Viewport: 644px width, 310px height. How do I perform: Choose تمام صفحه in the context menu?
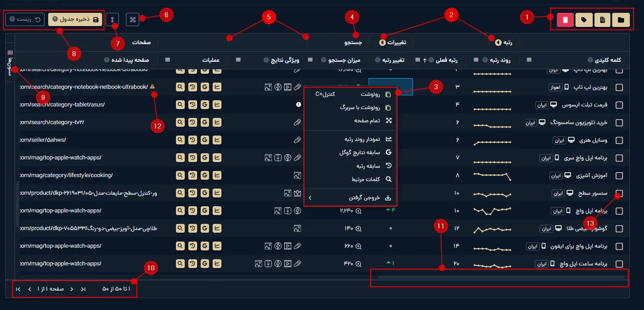coord(350,121)
